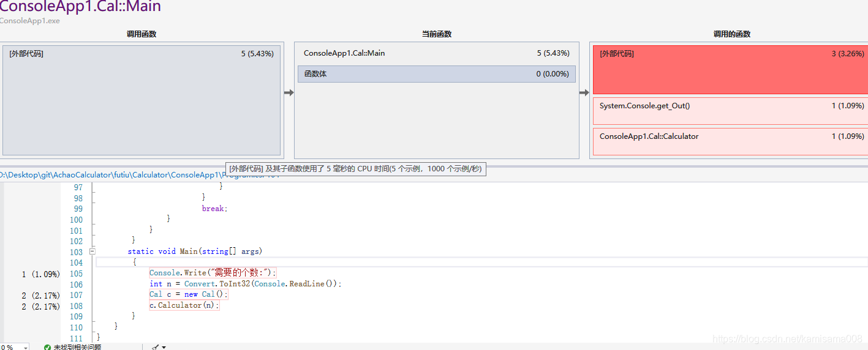Click the break; statement on line 99
This screenshot has height=350, width=868.
click(214, 209)
